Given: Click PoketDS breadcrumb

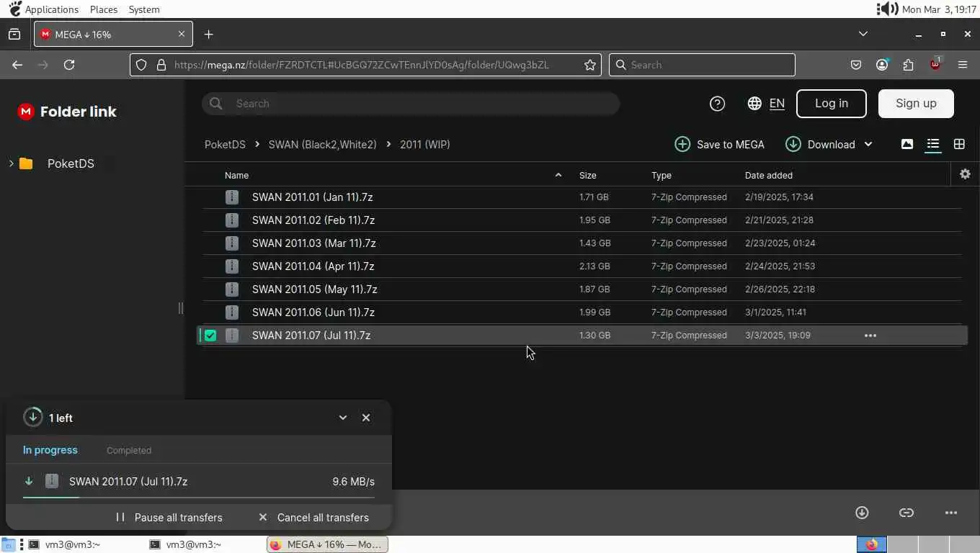Looking at the screenshot, I should (x=225, y=144).
